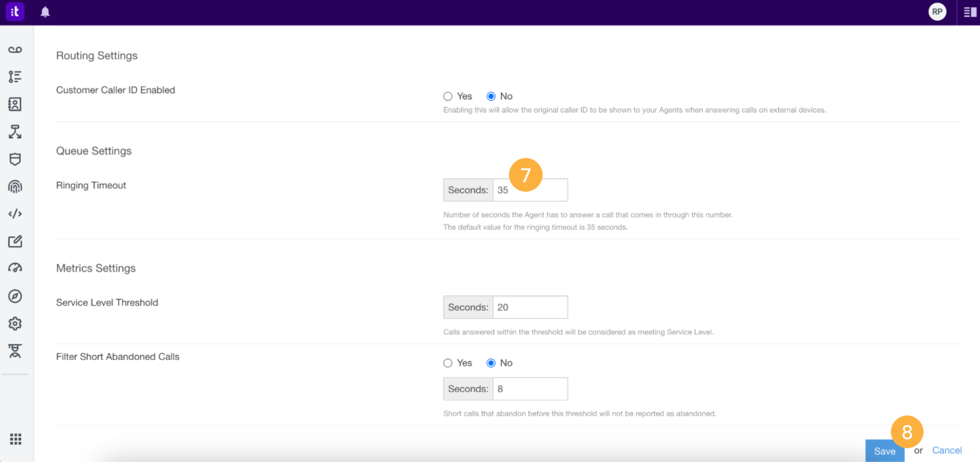Open the dashboard gauge icon in sidebar
The height and width of the screenshot is (462, 980).
coord(15,268)
